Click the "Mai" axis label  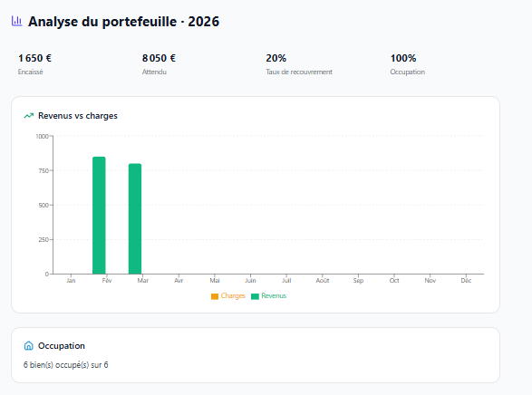(215, 281)
